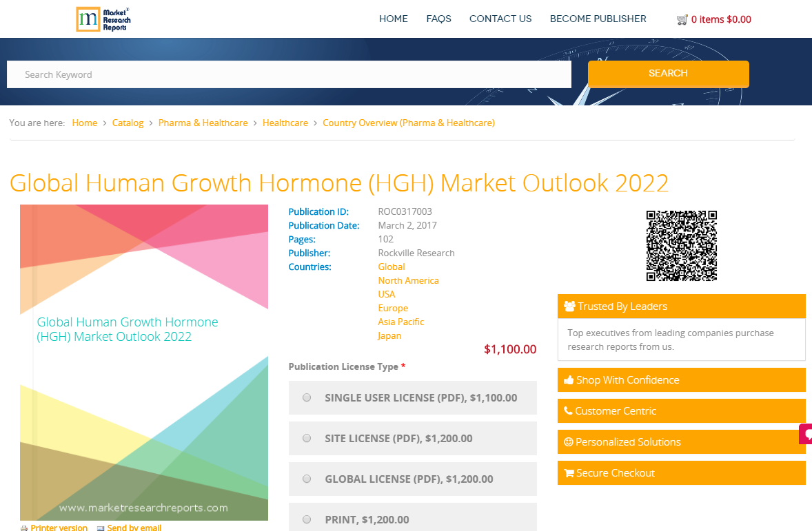Click the red $1,100.00 price
Viewport: 812px width, 531px height.
[x=510, y=349]
